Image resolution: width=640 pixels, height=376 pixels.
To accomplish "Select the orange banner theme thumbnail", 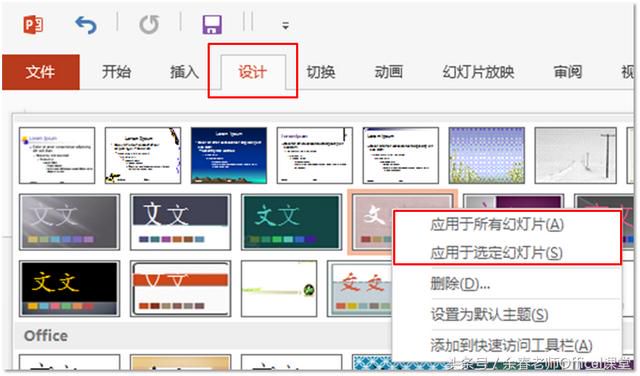I will click(x=180, y=288).
